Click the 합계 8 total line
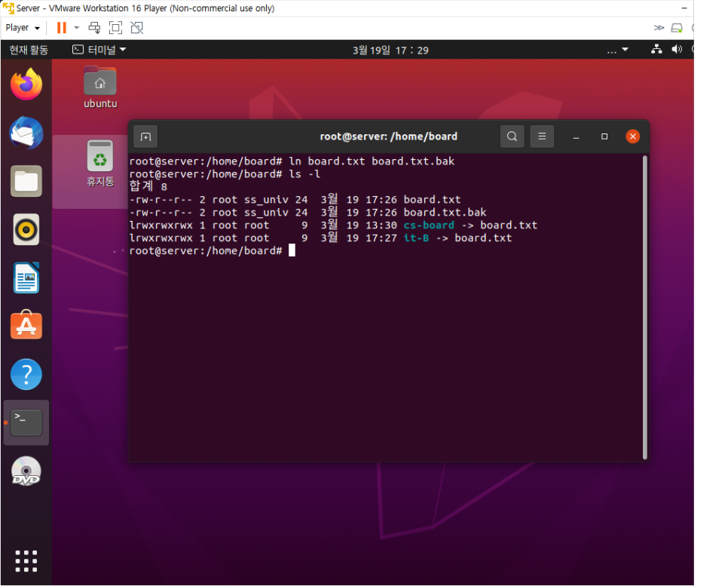 click(148, 187)
